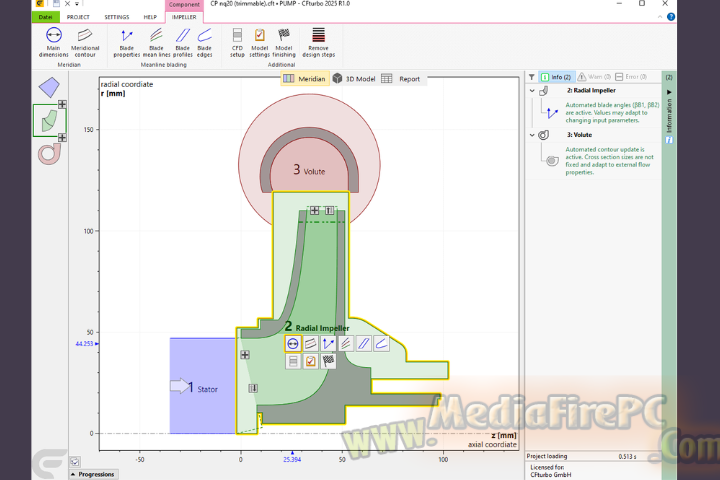Viewport: 720px width, 480px height.
Task: Open the help question mark icon
Action: tap(671, 17)
